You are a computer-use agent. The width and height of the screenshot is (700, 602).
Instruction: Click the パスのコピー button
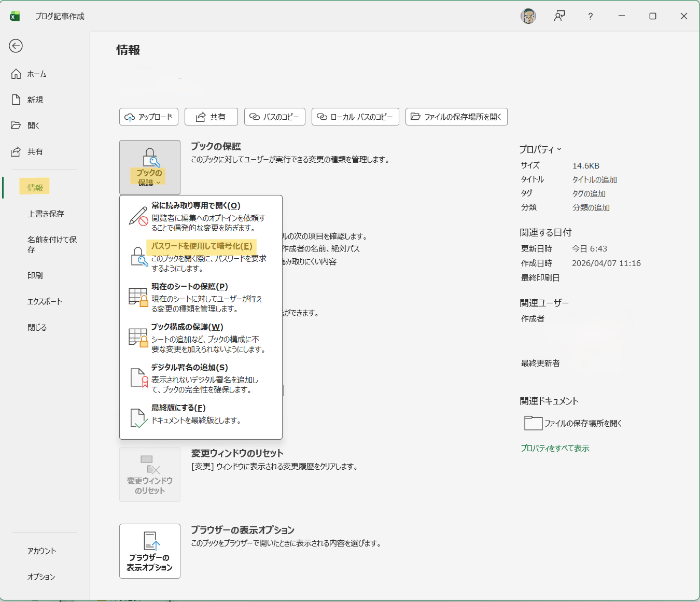[275, 117]
